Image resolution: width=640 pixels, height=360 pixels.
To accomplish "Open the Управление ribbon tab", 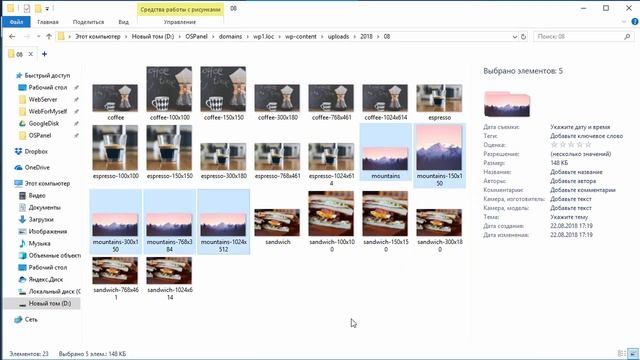I will [x=180, y=22].
